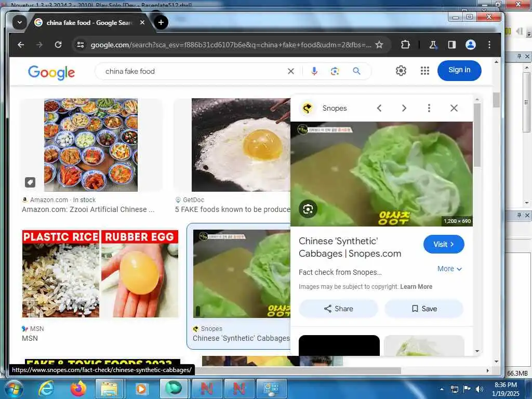Click the page vertical scrollbar thumb
Viewport: 532px width, 399px height.
point(496,100)
